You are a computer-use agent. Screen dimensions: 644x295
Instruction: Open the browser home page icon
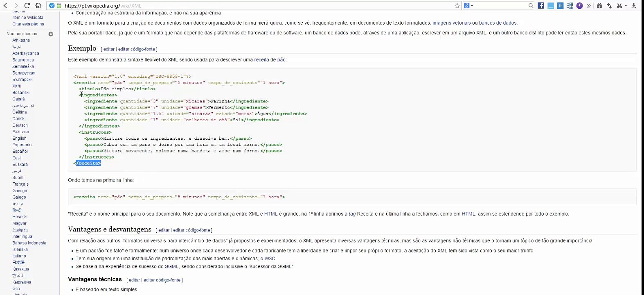[x=38, y=6]
